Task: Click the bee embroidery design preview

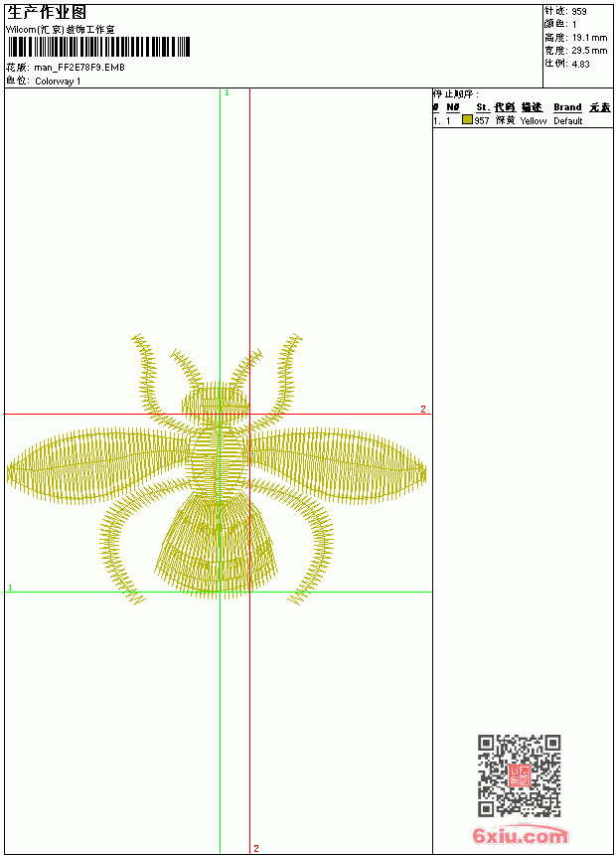Action: pyautogui.click(x=217, y=470)
